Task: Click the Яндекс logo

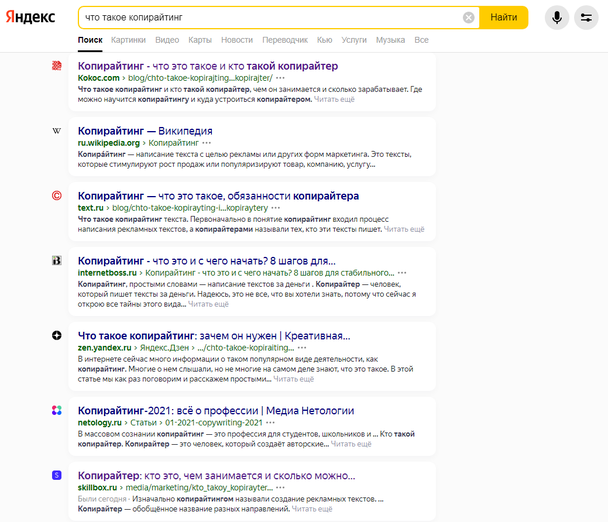Action: [30, 17]
